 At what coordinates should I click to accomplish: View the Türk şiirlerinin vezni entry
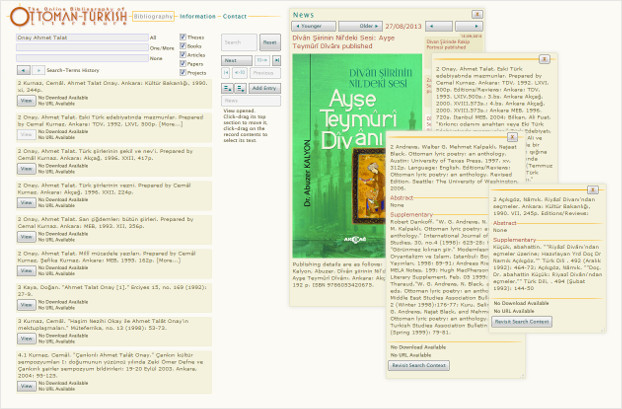(27, 203)
